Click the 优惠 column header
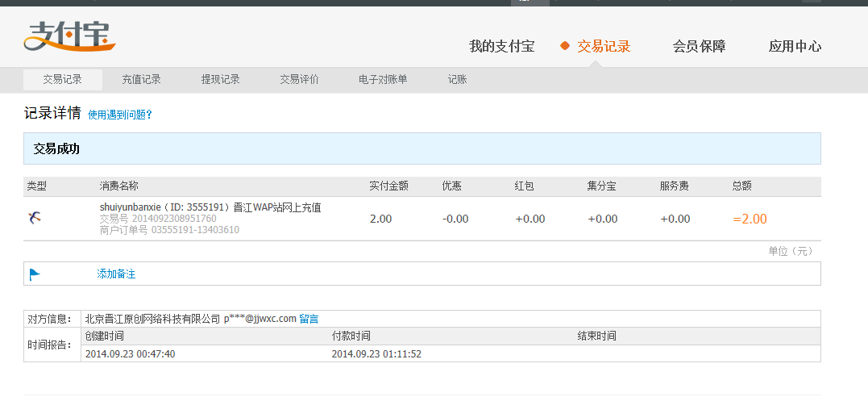Image resolution: width=868 pixels, height=397 pixels. (451, 186)
